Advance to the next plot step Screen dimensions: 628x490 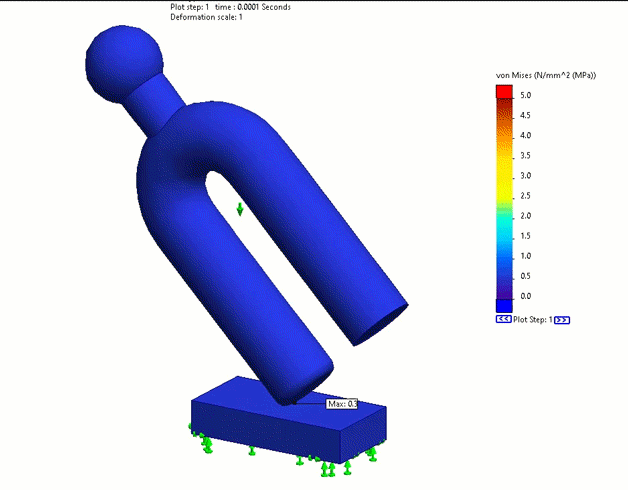point(562,320)
